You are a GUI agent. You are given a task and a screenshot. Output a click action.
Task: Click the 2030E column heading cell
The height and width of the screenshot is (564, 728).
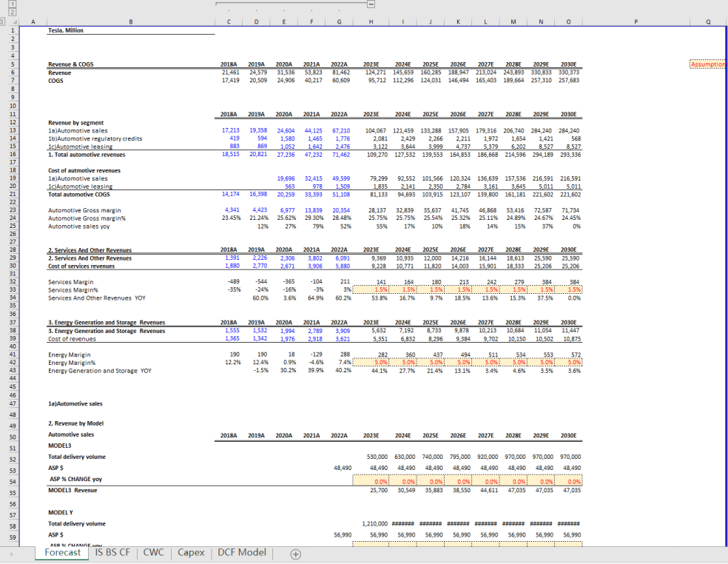pos(569,64)
